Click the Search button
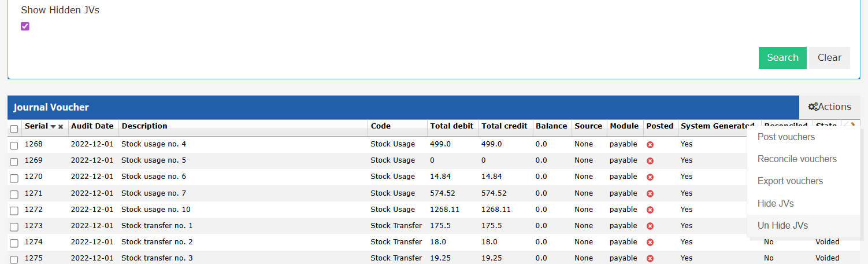Viewport: 868px width, 264px height. pos(782,58)
